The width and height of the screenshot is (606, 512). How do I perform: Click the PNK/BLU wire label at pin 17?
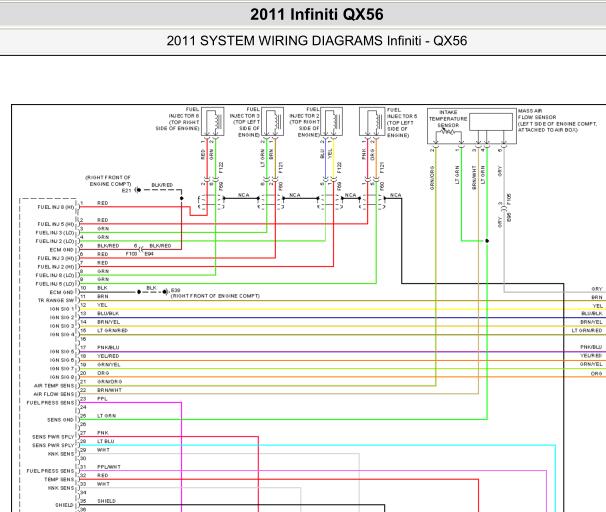(108, 348)
